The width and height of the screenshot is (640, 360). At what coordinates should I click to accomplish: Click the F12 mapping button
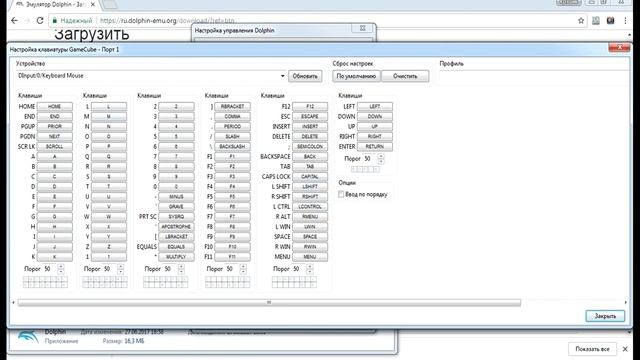310,107
